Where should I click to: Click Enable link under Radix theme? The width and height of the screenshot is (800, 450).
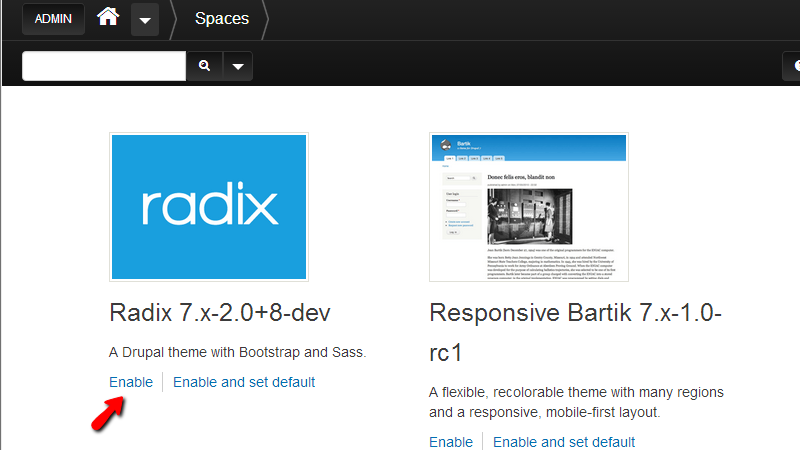click(131, 382)
